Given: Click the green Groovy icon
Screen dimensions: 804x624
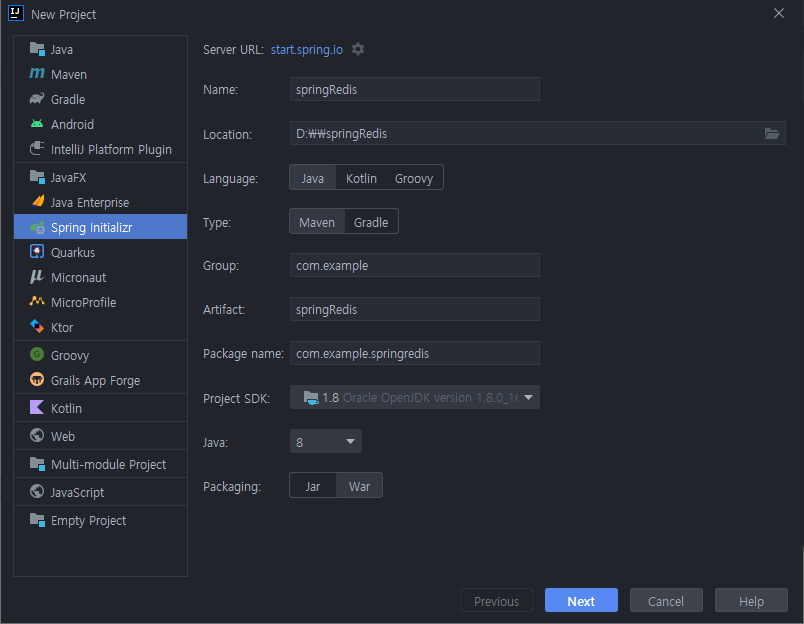Looking at the screenshot, I should pos(37,354).
